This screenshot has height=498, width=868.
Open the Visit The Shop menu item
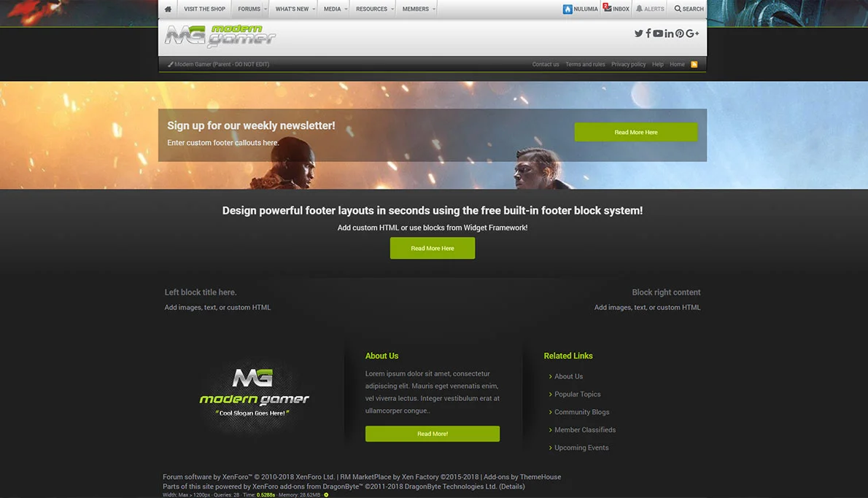tap(204, 9)
